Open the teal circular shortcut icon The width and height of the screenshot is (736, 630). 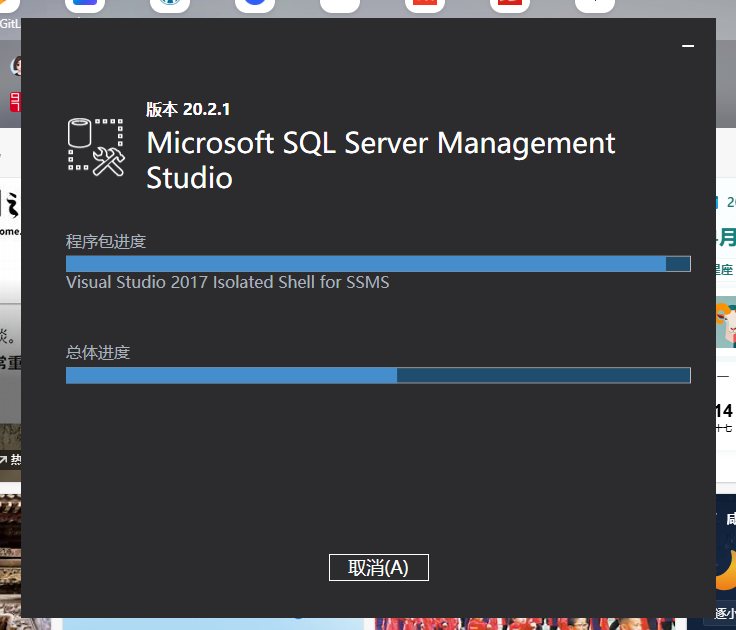pyautogui.click(x=170, y=4)
